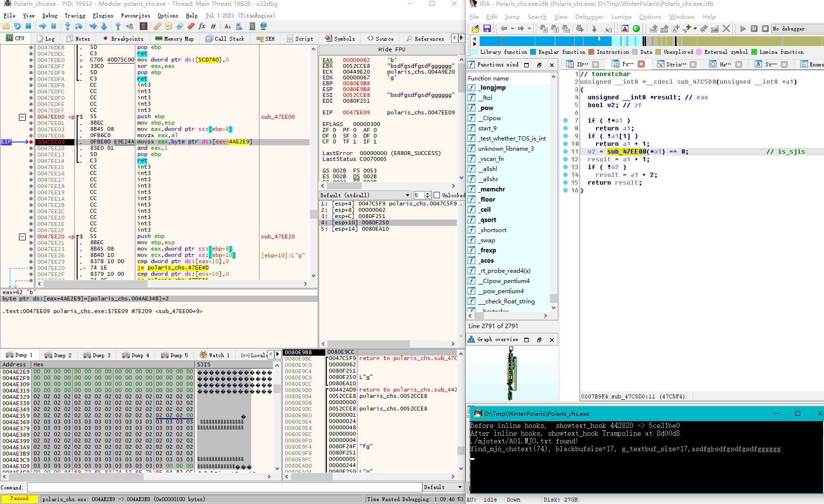
Task: Click IDA Jump back arrow
Action: click(x=503, y=29)
